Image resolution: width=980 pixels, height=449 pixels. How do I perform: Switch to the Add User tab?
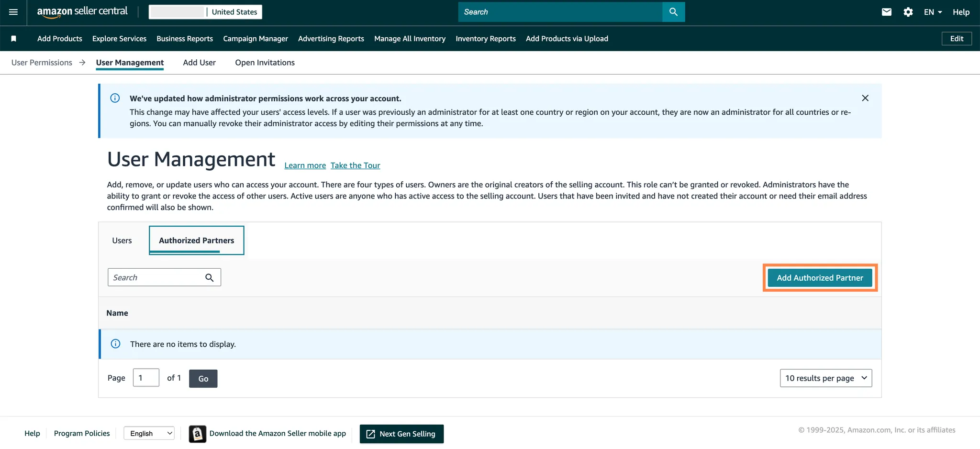pos(199,63)
